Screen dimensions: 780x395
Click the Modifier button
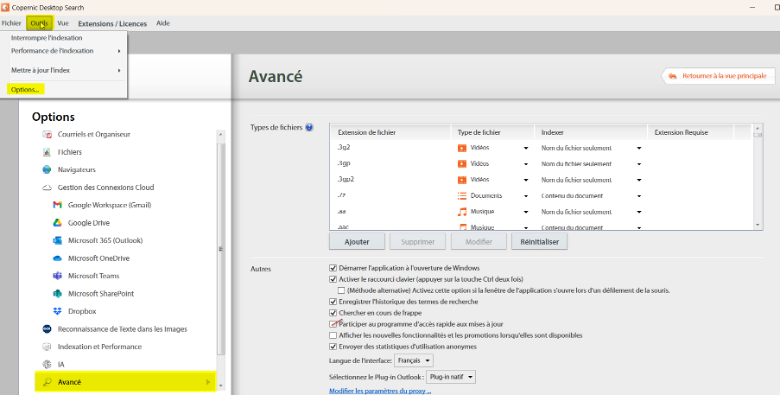tap(479, 242)
